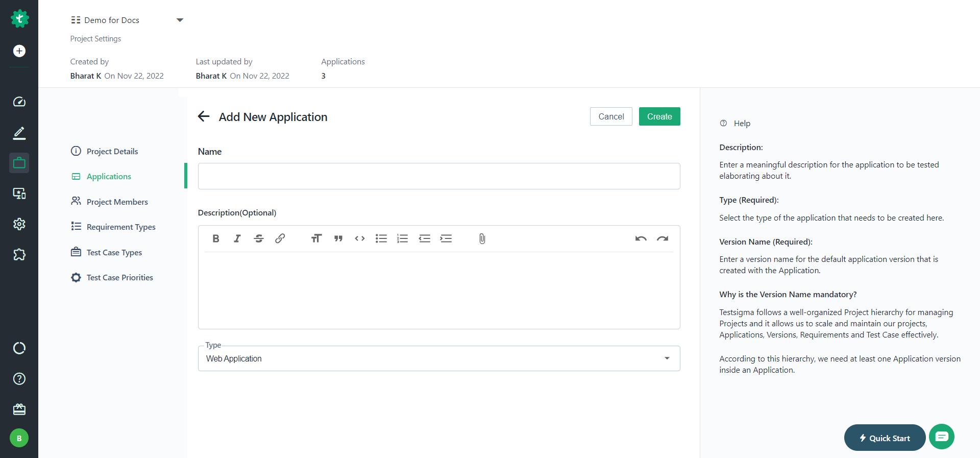Increase indent in description
Screen dimensions: 980x458
446,238
